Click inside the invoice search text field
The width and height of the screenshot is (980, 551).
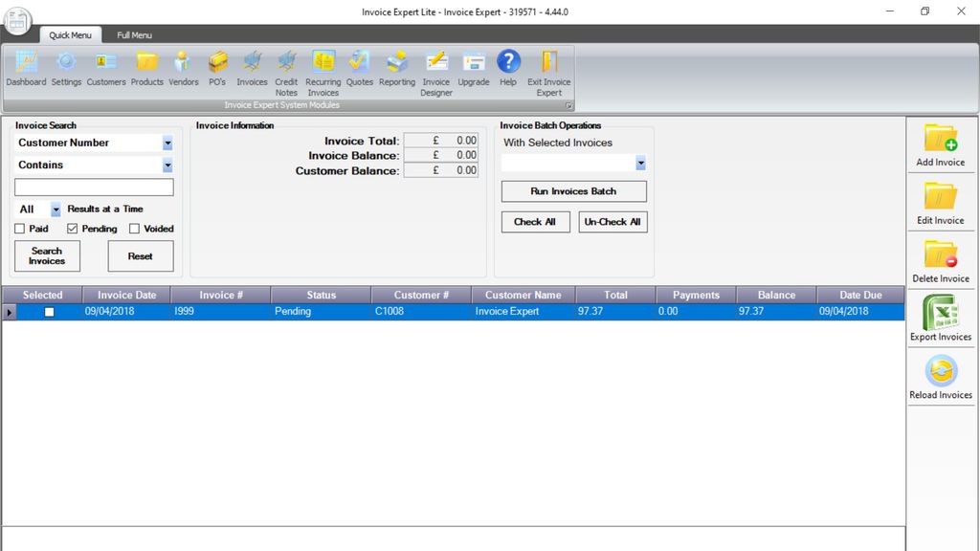coord(93,187)
